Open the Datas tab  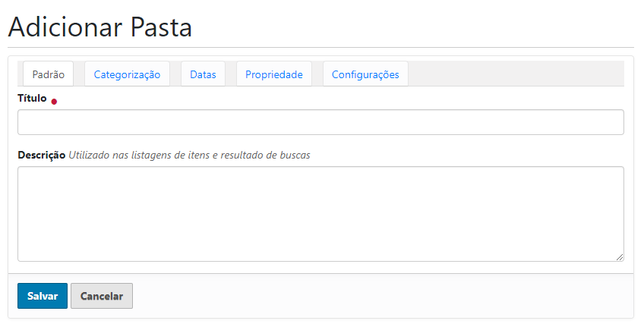click(203, 74)
